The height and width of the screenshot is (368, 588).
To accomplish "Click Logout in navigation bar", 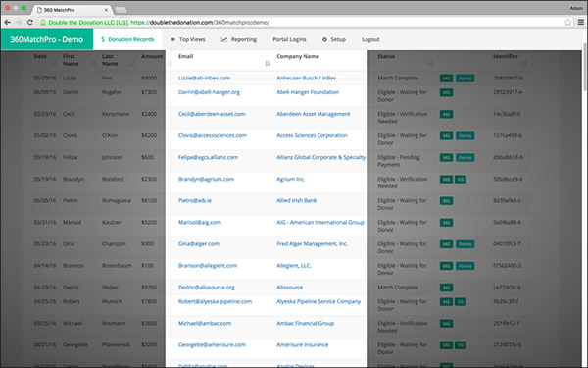I will (x=370, y=39).
